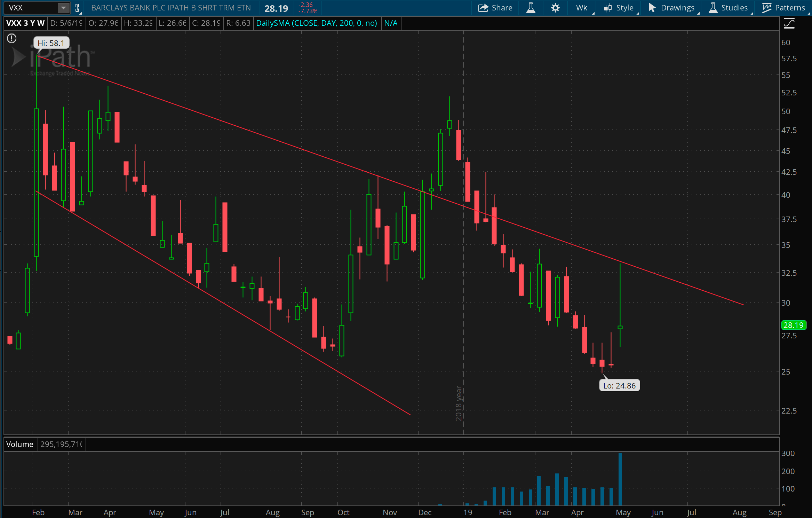The height and width of the screenshot is (518, 812).
Task: Click the chart-pattern icon beside Patterns
Action: click(x=767, y=8)
